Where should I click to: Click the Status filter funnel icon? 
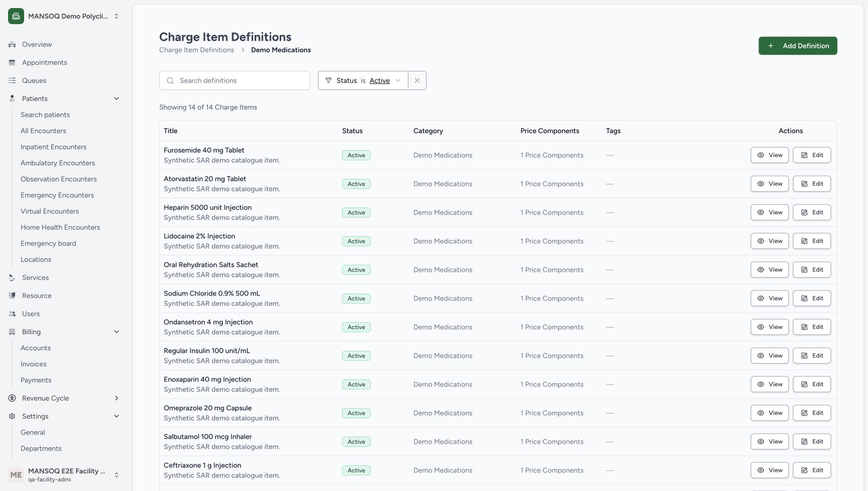click(x=329, y=80)
